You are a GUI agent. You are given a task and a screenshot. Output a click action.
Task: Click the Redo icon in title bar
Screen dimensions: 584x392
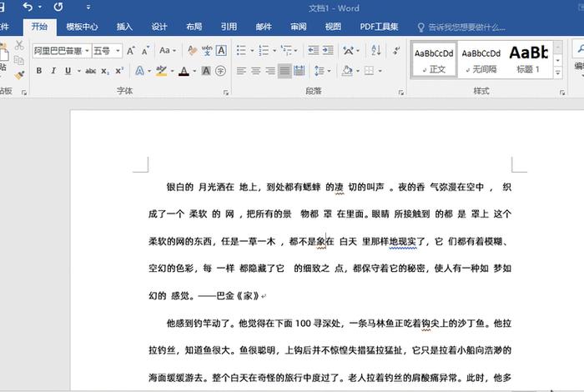(x=58, y=7)
